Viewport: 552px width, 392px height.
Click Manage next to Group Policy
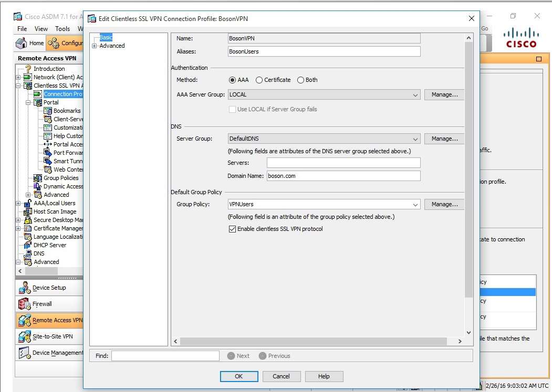pos(444,204)
